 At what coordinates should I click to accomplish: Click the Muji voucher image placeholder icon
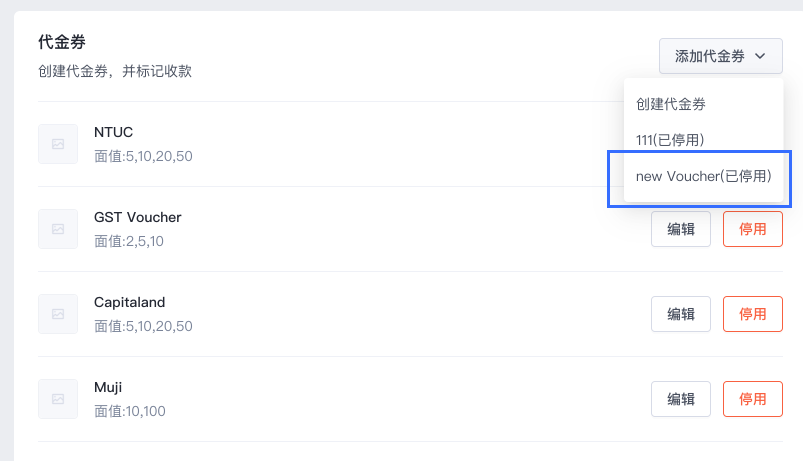point(58,399)
